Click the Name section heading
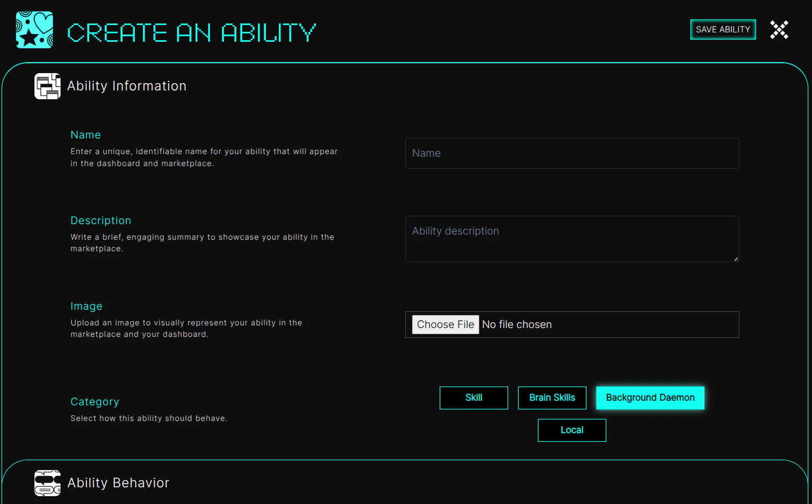812x504 pixels. 86,135
